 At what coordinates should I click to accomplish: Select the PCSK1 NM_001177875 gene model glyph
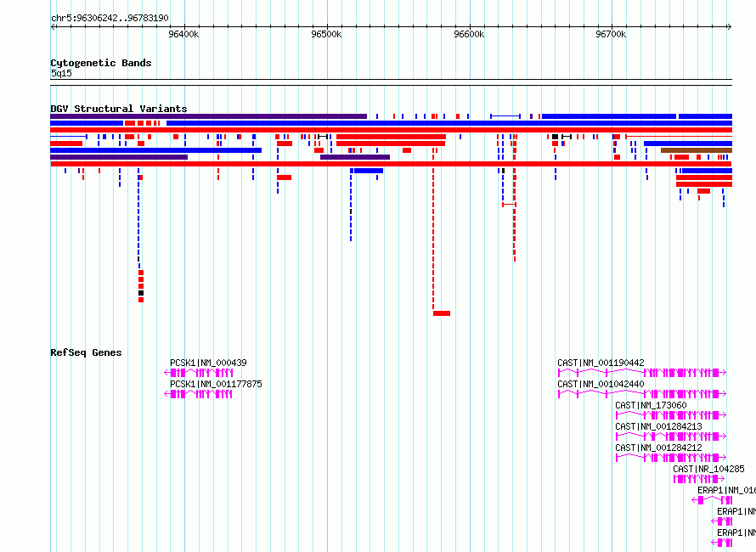tap(199, 394)
